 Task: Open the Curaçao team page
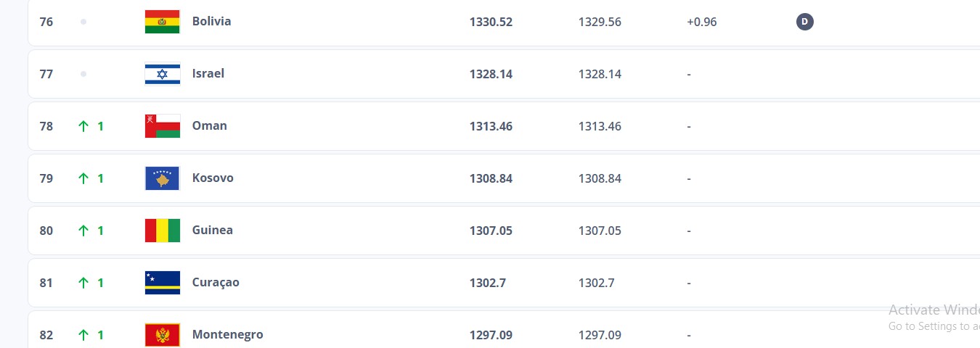(216, 283)
